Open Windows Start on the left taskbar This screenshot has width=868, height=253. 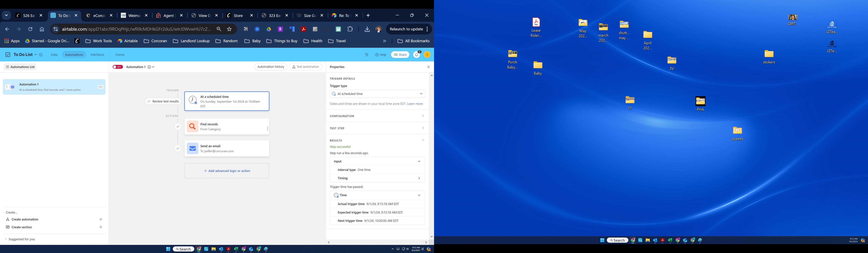pos(168,249)
